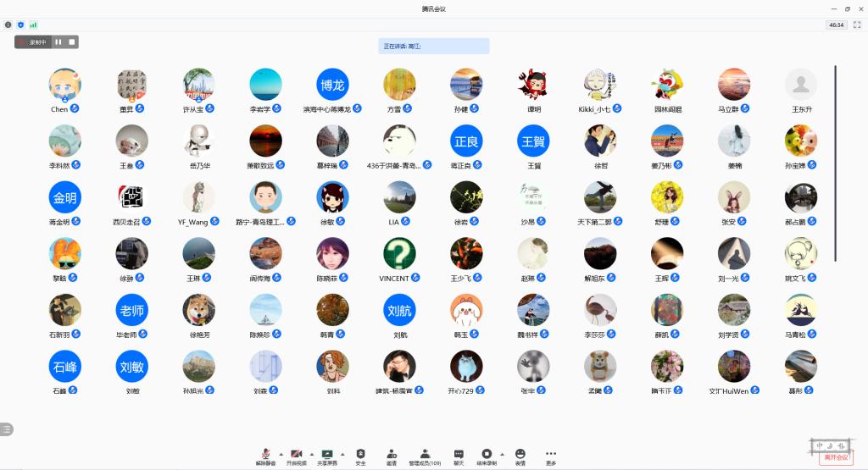Click the meeting info icon top-left
This screenshot has width=868, height=470.
click(8, 25)
